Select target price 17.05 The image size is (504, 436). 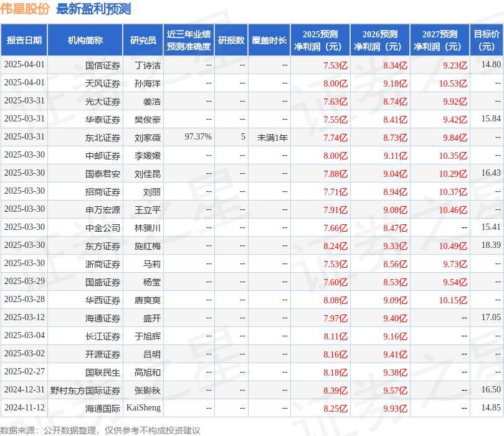click(x=491, y=317)
